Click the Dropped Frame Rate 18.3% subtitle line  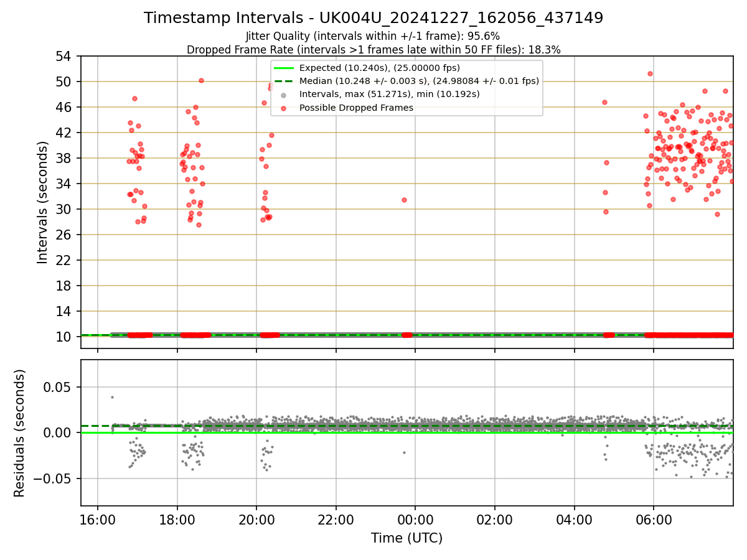pyautogui.click(x=374, y=50)
